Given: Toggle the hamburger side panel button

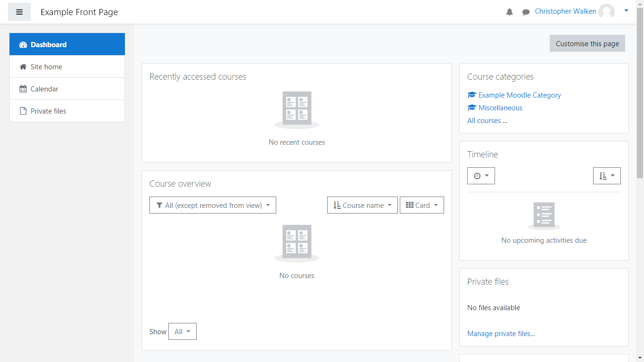Looking at the screenshot, I should click(19, 12).
